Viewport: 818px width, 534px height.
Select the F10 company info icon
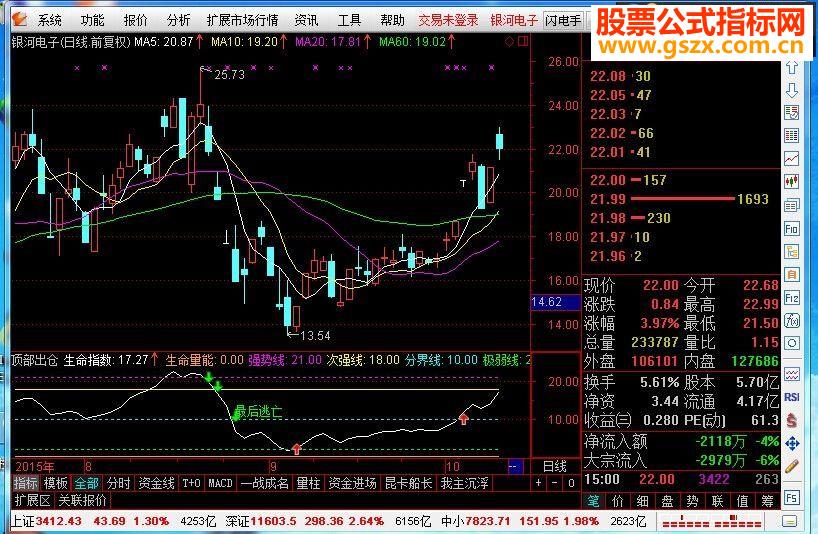[x=792, y=228]
